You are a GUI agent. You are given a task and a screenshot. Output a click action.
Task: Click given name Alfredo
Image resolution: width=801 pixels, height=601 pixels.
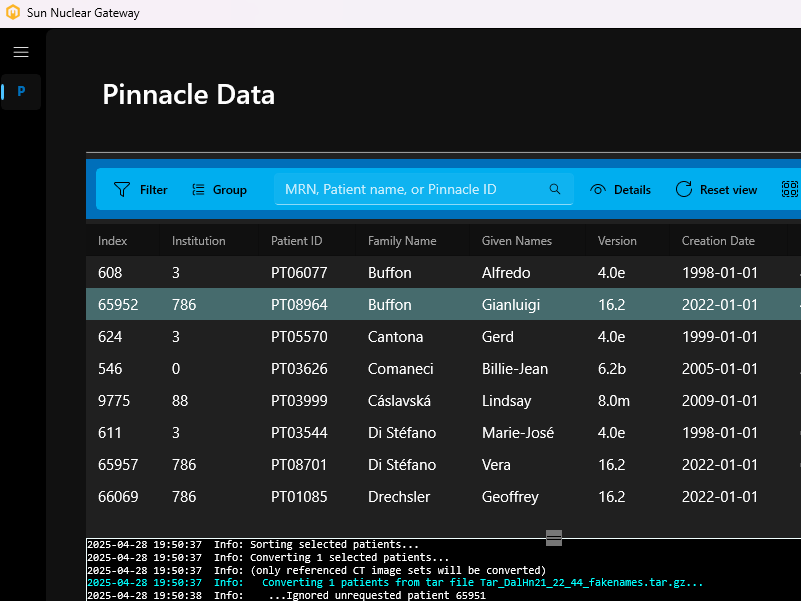(506, 273)
